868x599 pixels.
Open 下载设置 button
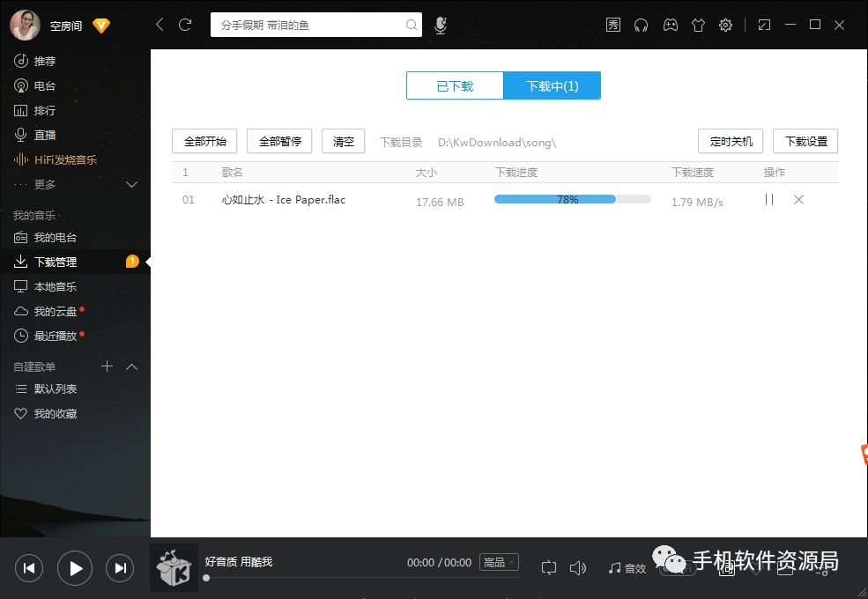point(805,141)
